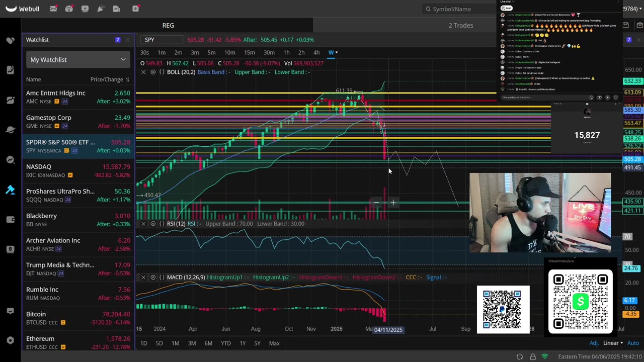Click the chart document icon in top bar
The image size is (644, 362).
click(117, 9)
